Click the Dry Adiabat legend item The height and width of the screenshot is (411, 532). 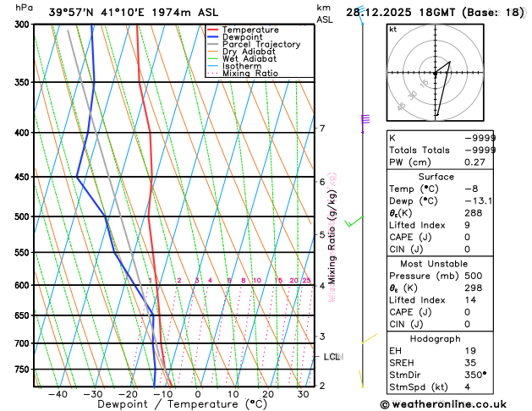(x=247, y=52)
